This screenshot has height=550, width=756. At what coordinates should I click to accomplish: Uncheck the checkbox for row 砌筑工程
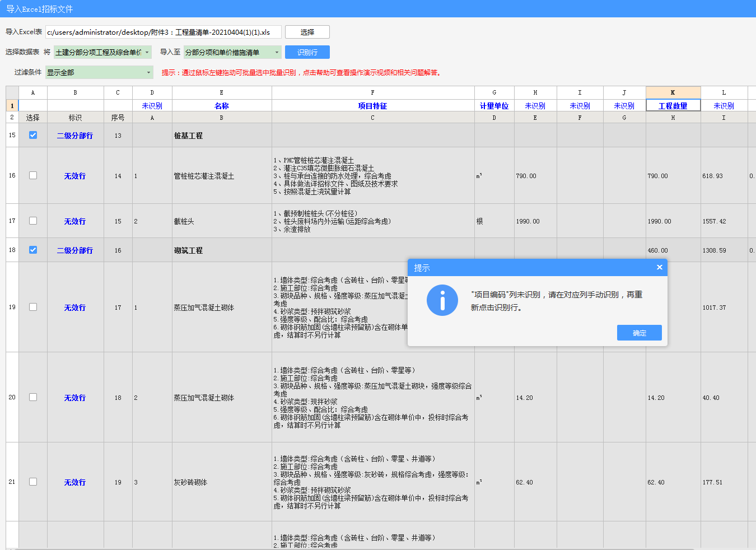(x=33, y=250)
